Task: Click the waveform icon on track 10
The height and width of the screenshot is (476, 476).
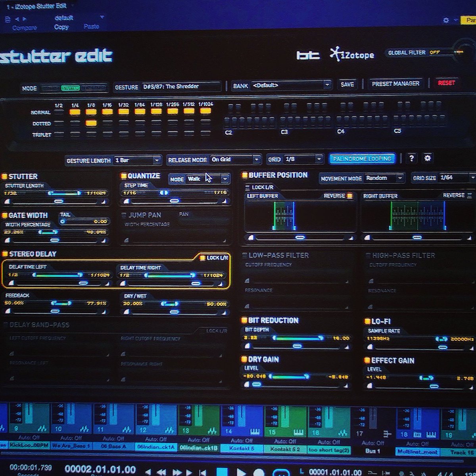Action: point(84,429)
